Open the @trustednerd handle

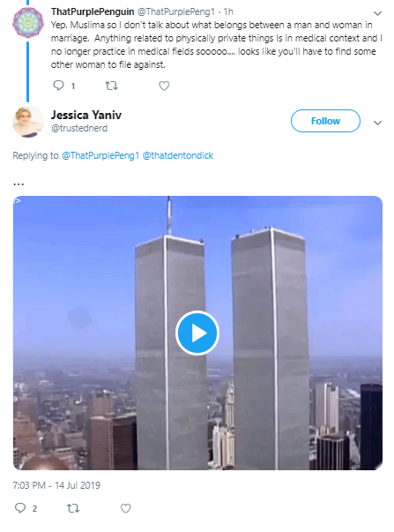79,128
